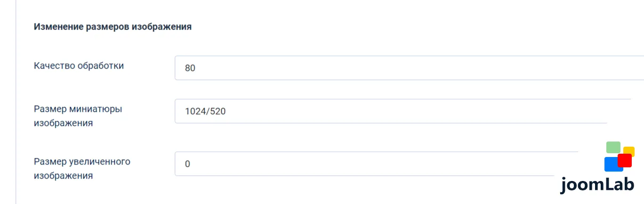Click the 0 value in the enlarged size field
This screenshot has width=644, height=204.
[187, 164]
